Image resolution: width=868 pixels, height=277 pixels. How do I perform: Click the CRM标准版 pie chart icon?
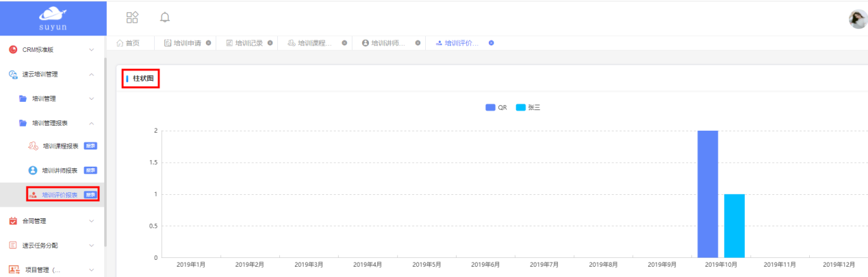[x=13, y=49]
